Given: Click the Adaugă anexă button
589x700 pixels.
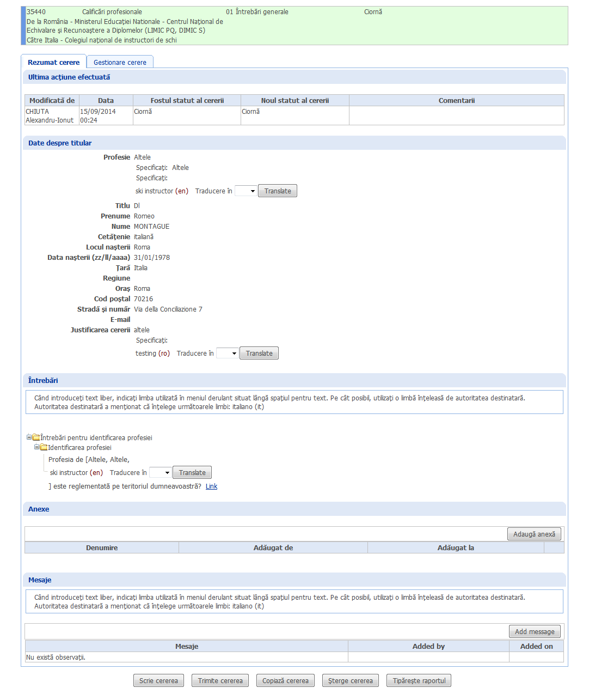Looking at the screenshot, I should (x=534, y=534).
